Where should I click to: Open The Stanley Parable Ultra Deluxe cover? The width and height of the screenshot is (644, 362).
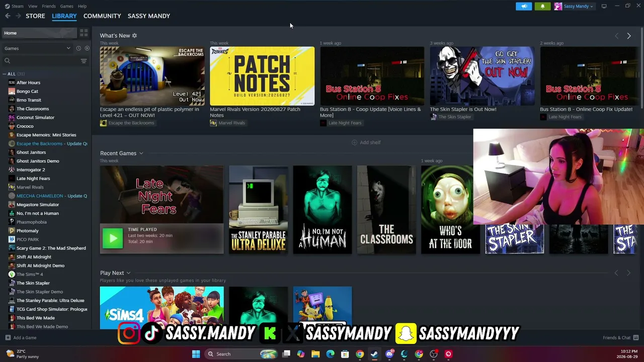pos(258,210)
